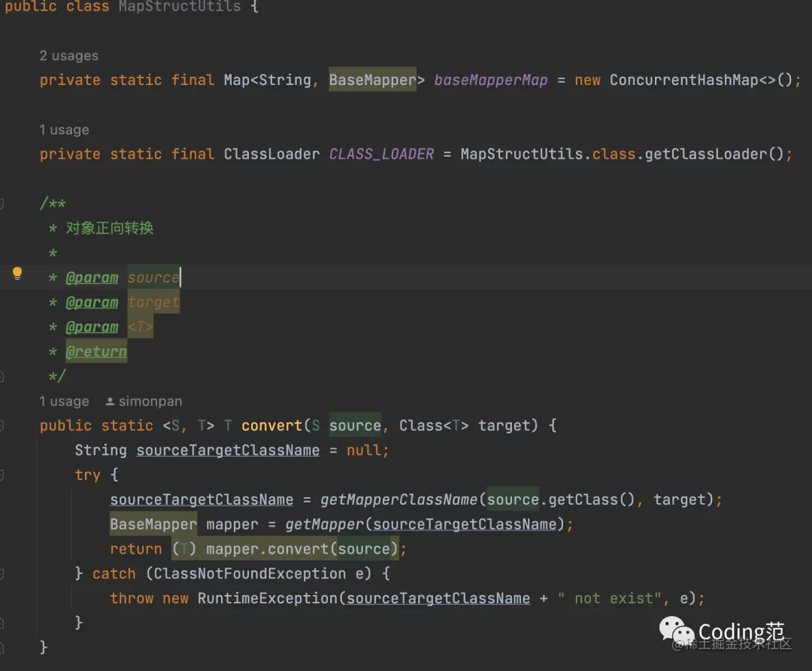Viewport: 812px width, 671px height.
Task: Click target in the Javadoc comment
Action: pos(153,302)
